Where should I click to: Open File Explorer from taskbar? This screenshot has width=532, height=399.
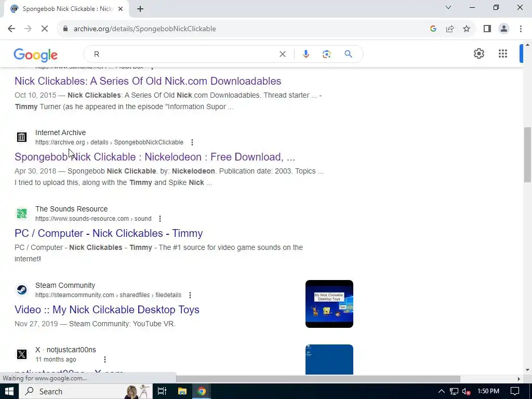[x=182, y=392]
